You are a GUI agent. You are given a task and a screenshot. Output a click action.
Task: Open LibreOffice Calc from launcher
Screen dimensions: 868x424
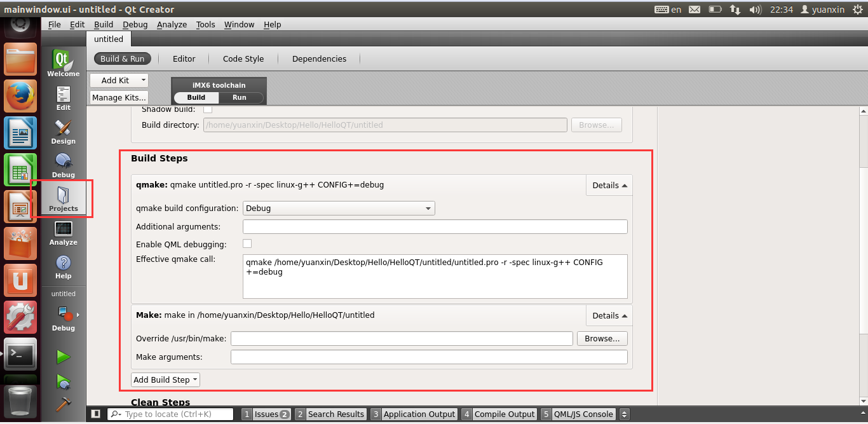(x=20, y=170)
